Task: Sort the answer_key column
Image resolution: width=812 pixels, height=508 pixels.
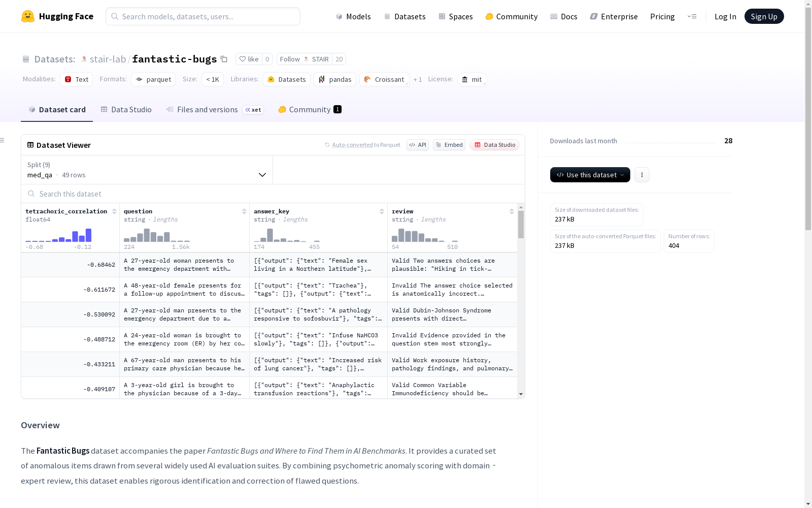Action: pos(382,211)
